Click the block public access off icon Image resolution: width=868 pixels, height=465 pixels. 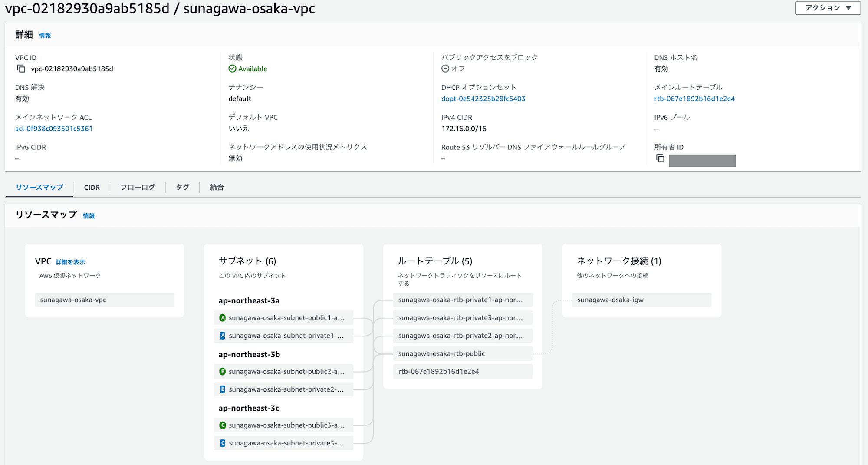tap(445, 69)
